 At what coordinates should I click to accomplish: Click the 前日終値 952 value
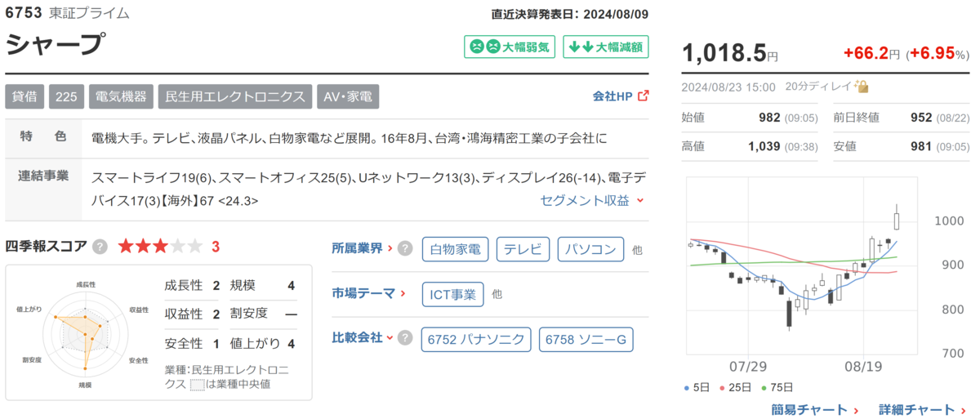point(921,117)
